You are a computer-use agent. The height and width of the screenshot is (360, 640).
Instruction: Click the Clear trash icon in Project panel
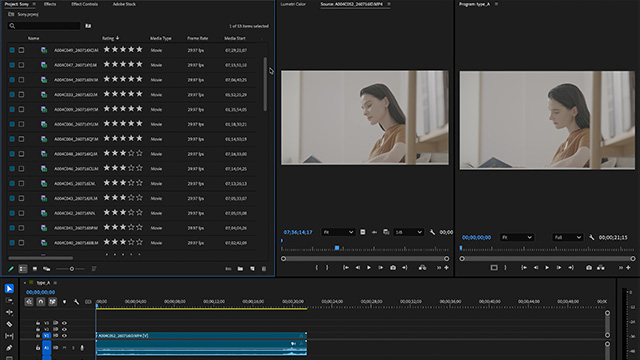[x=264, y=269]
